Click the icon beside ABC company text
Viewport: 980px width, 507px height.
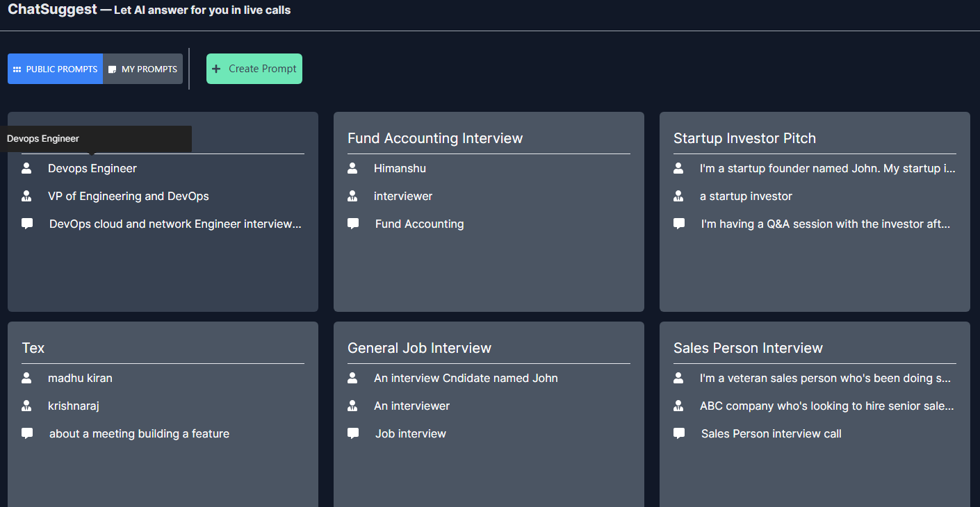pos(679,406)
